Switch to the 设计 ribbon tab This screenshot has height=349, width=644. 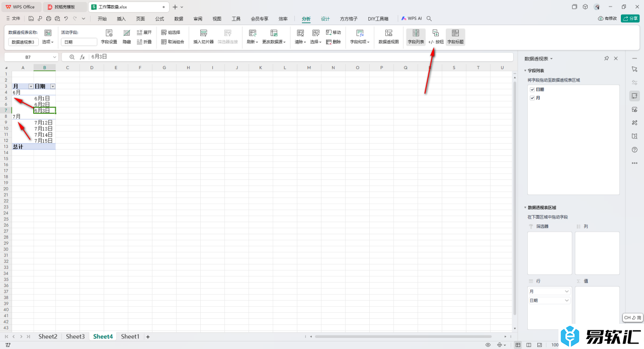click(x=326, y=19)
